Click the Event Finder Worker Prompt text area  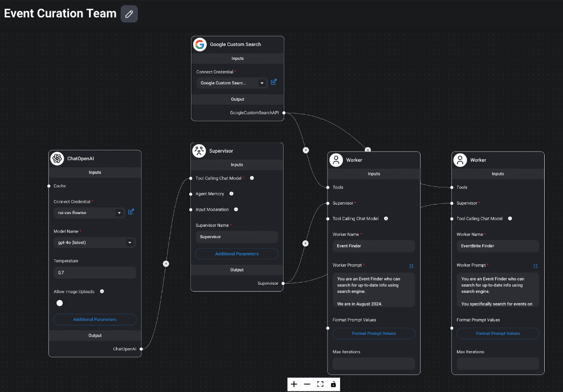click(374, 290)
